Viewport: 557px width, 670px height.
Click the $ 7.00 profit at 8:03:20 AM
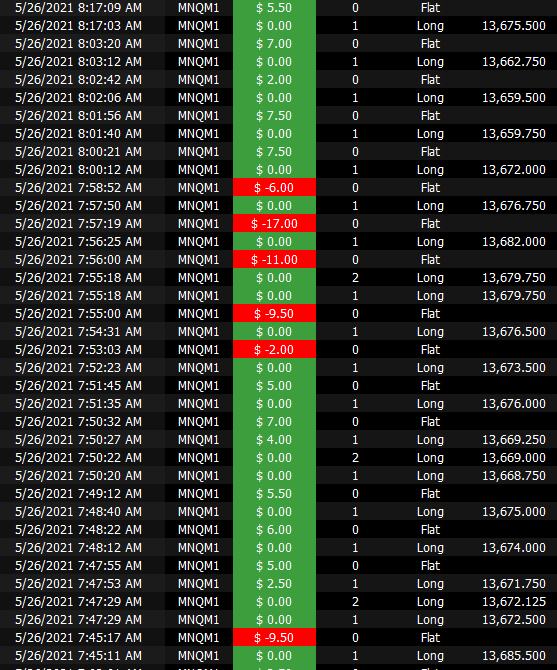pos(274,44)
